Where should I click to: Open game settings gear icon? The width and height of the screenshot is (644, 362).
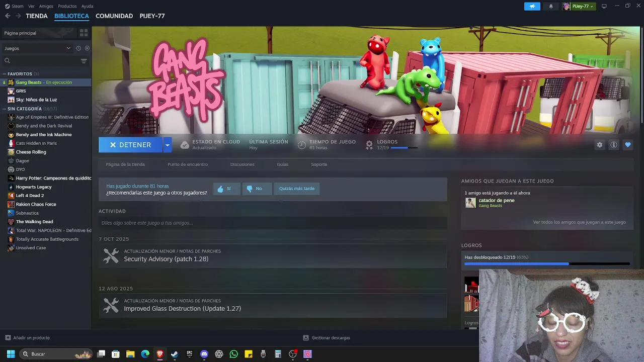tap(600, 145)
